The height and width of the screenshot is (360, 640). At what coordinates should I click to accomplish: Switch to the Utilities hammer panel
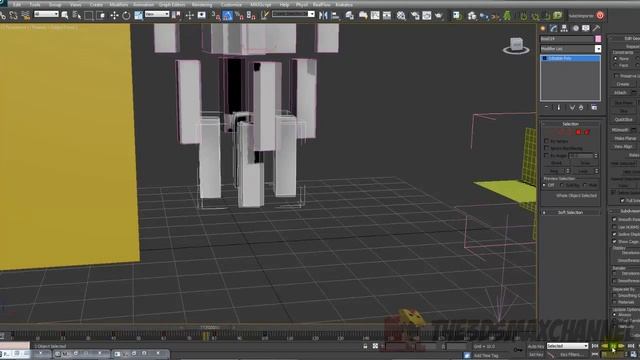[x=596, y=28]
